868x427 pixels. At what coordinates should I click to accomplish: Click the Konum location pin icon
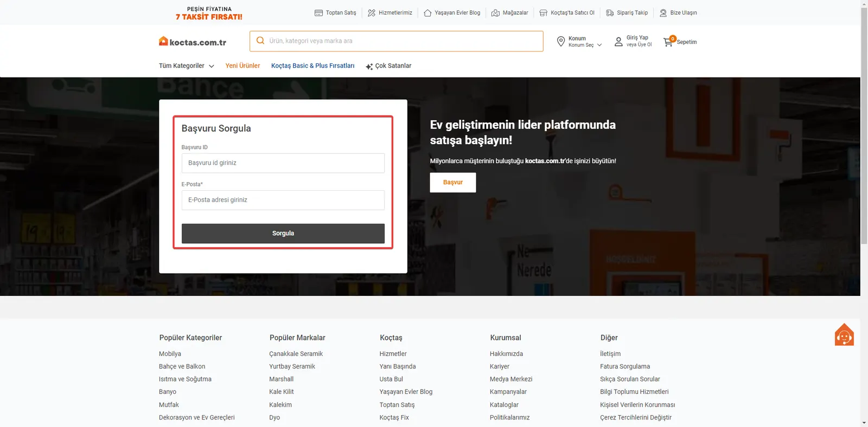561,41
